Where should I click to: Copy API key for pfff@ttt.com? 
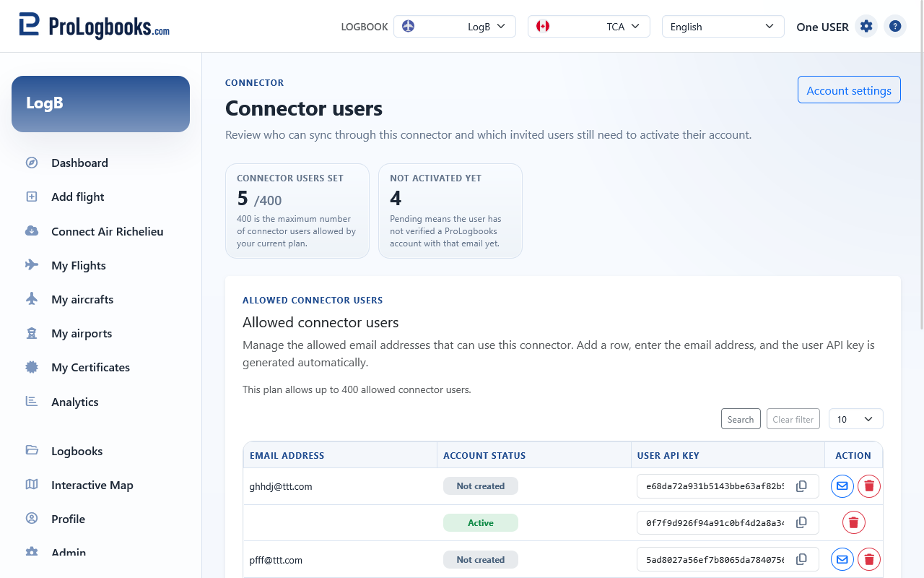(x=801, y=559)
